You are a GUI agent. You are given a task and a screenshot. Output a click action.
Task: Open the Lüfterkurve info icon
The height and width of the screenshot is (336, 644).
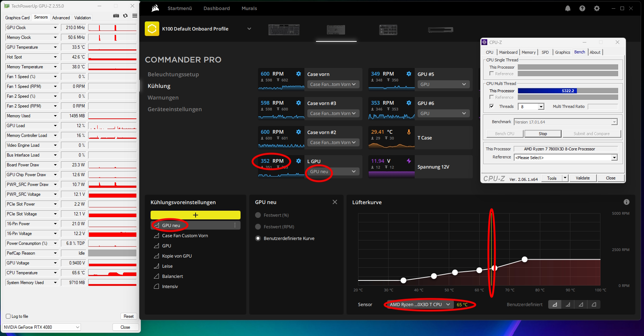tap(627, 202)
